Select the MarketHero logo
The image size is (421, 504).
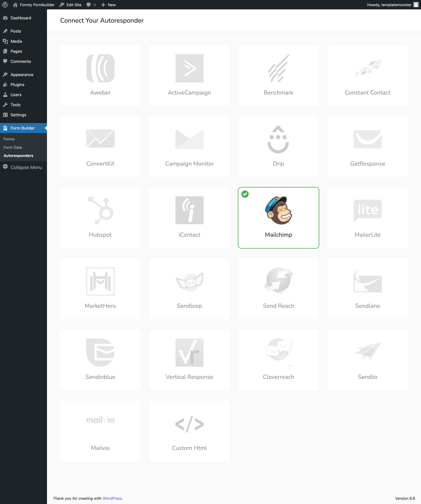tap(100, 281)
